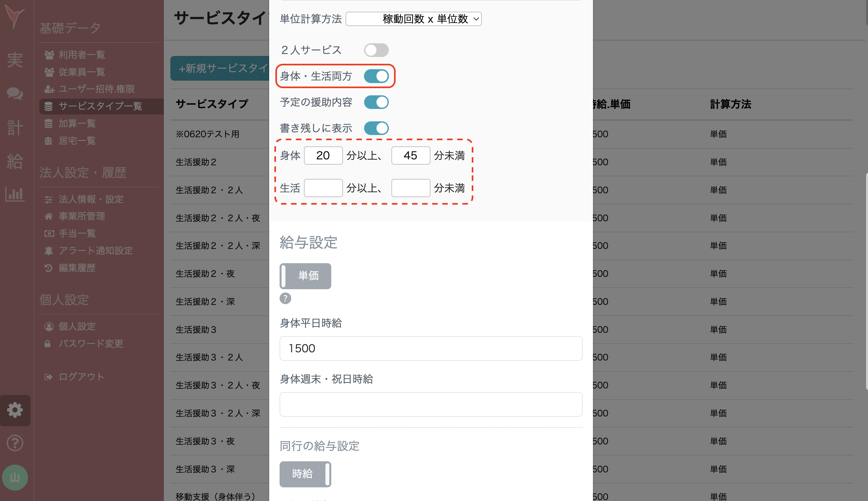Select the 実 icon on the left rail

click(15, 60)
